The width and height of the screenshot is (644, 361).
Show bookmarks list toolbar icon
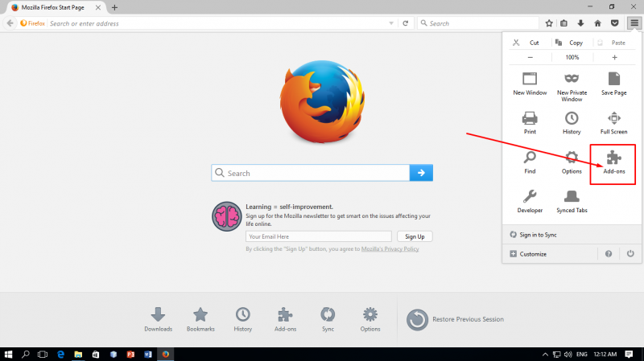564,23
